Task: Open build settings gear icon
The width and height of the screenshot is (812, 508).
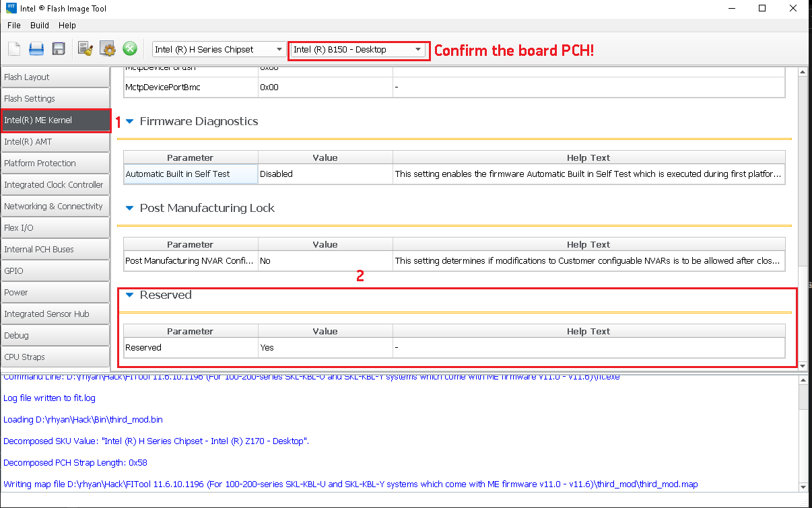Action: click(x=108, y=48)
